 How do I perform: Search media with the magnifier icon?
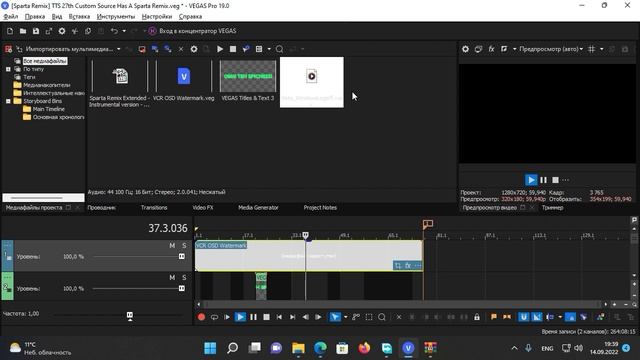tap(280, 49)
